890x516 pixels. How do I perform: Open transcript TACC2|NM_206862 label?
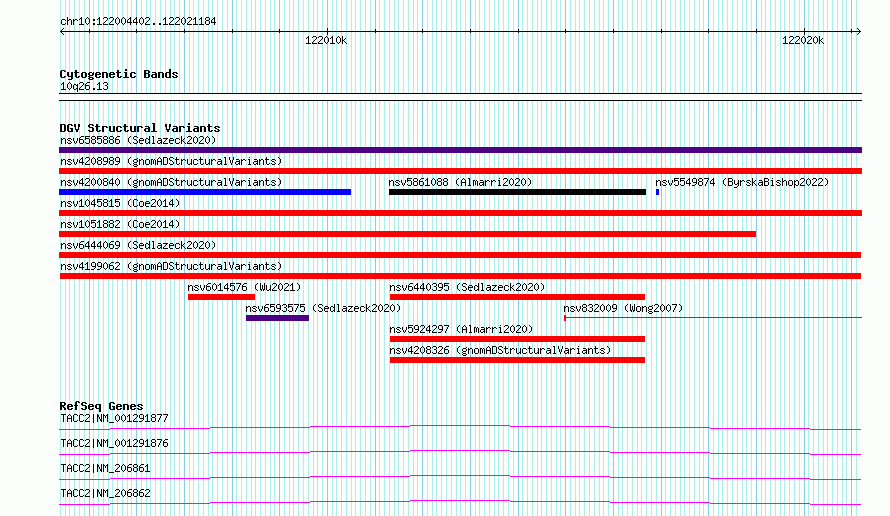coord(105,493)
